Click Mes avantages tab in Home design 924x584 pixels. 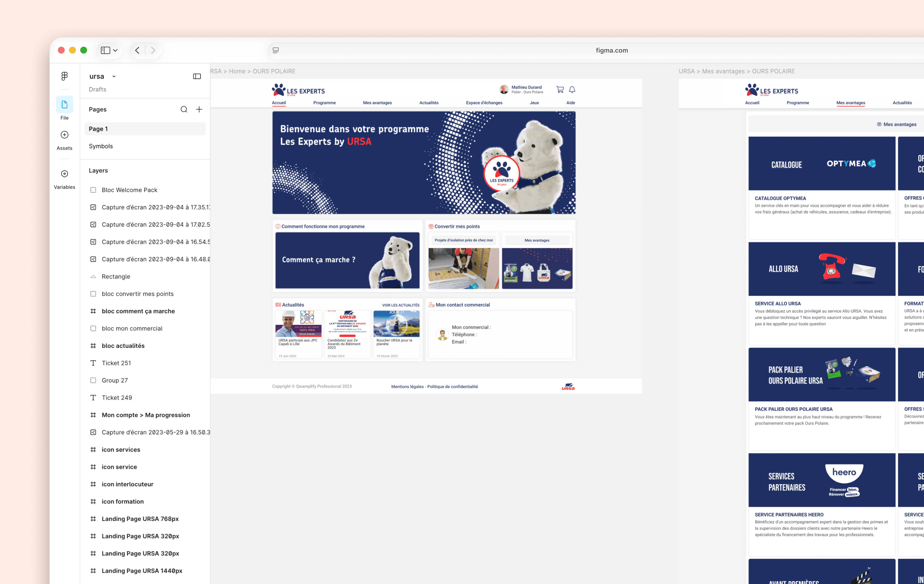[377, 103]
